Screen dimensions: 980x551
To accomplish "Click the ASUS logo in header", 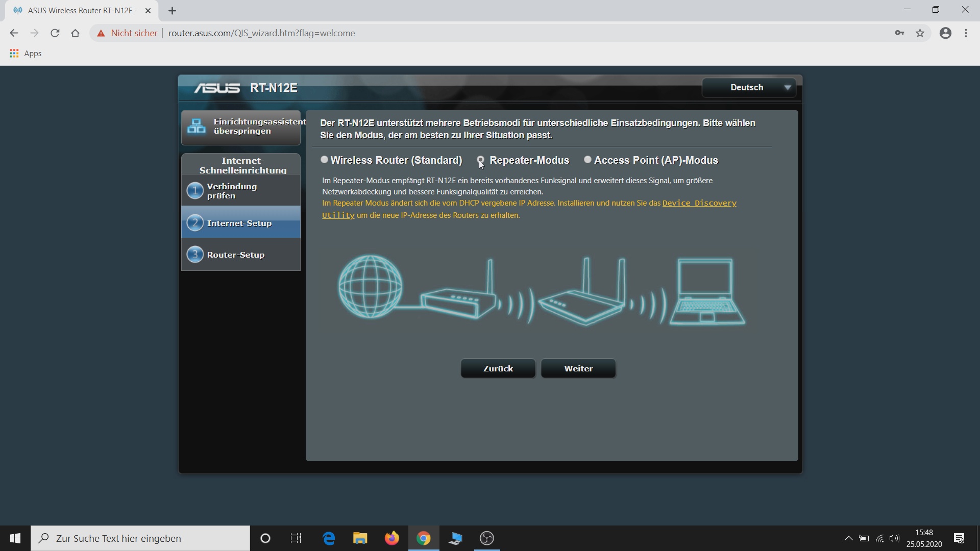I will pyautogui.click(x=217, y=88).
